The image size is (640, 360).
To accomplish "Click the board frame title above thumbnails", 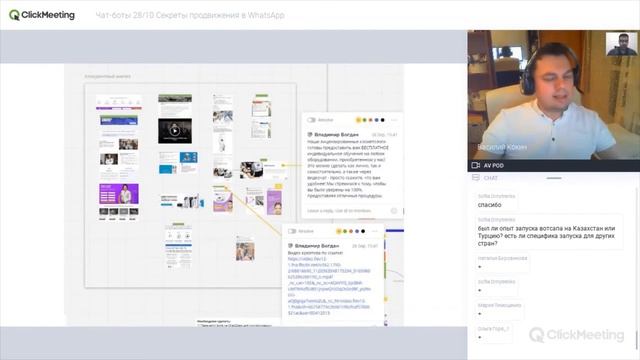I will click(107, 76).
